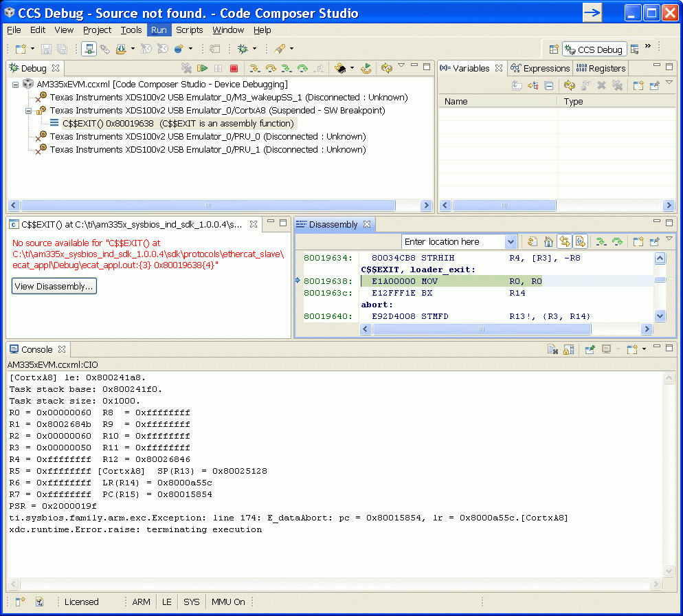Show more perspectives with the chevron button

[x=648, y=46]
